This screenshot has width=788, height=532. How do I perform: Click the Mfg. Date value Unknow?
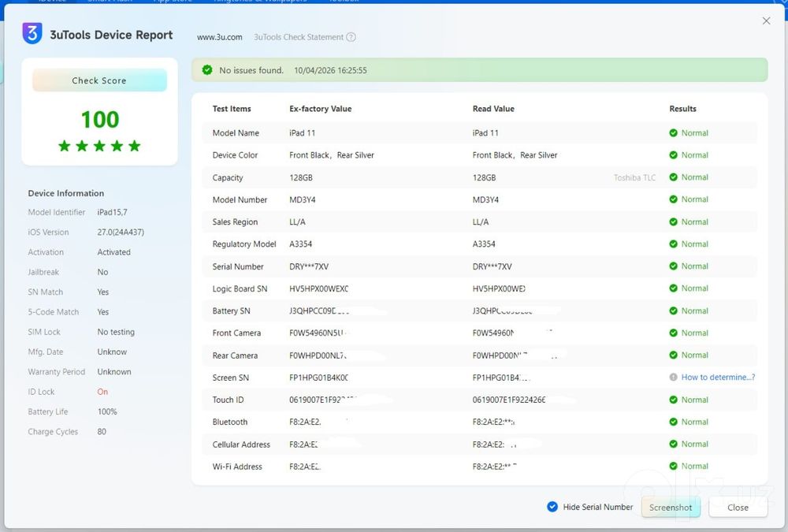click(112, 352)
